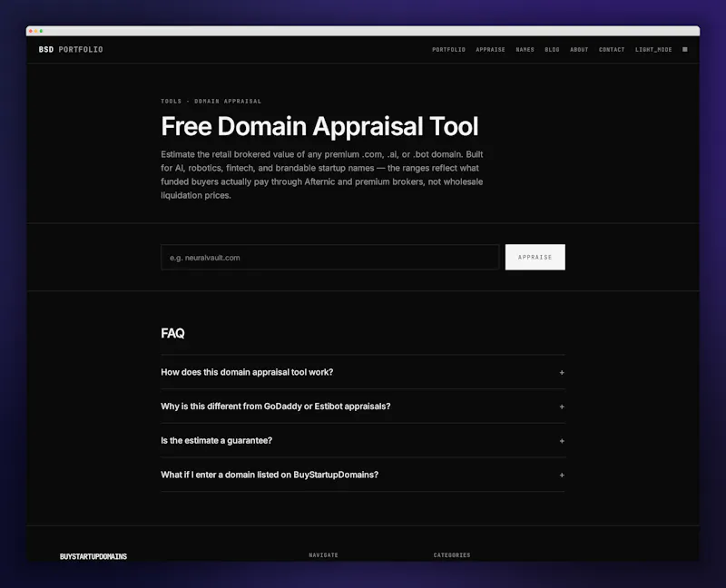Viewport: 726px width, 588px height.
Task: Maximize the window with the green button
Action: click(x=41, y=31)
